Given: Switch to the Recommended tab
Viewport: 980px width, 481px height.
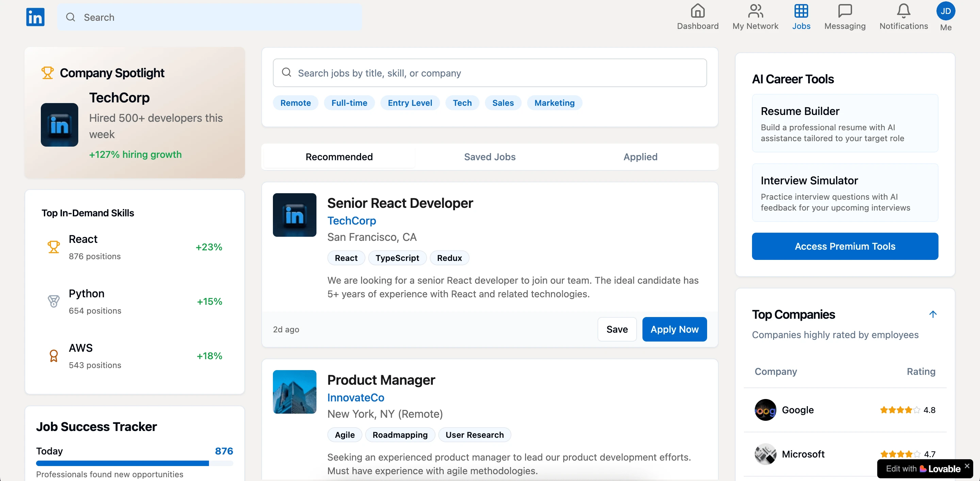Looking at the screenshot, I should click(x=339, y=157).
